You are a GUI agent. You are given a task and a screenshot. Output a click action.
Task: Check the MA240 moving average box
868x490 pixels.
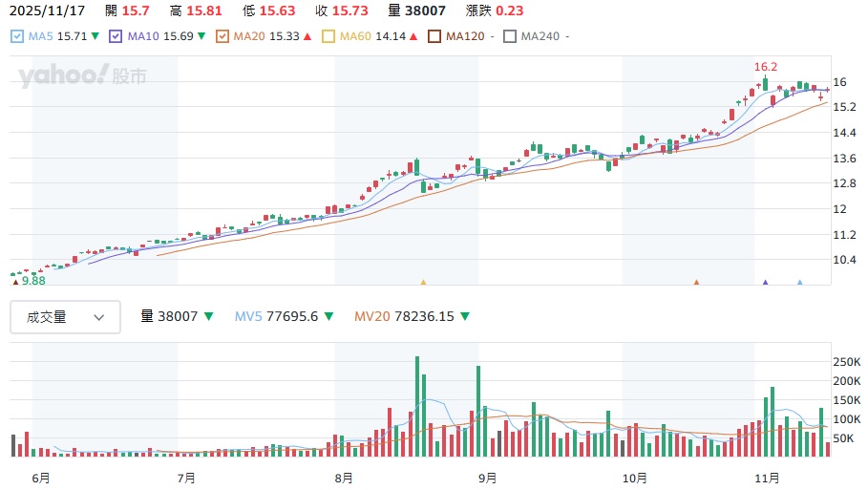pyautogui.click(x=510, y=36)
